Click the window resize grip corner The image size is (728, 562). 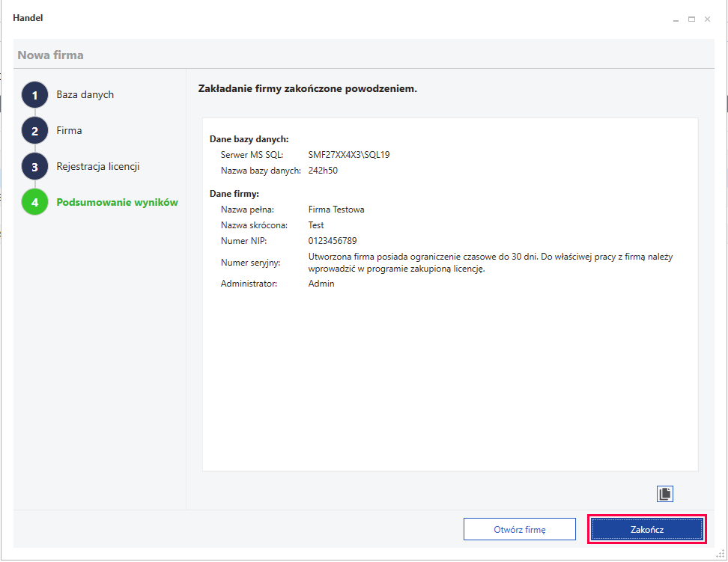coord(721,554)
